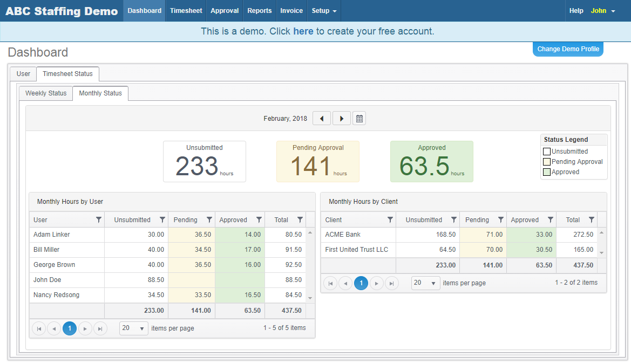Filter Pending column in Monthly Hours by Client
This screenshot has height=364, width=631.
click(500, 219)
